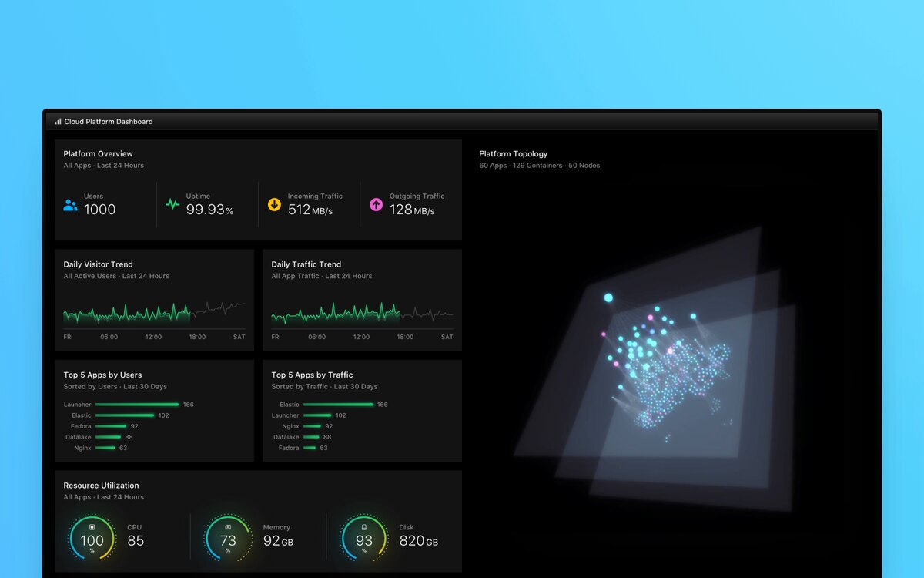Viewport: 924px width, 578px height.
Task: Select the Launcher bar in Top Apps by Users
Action: point(137,405)
